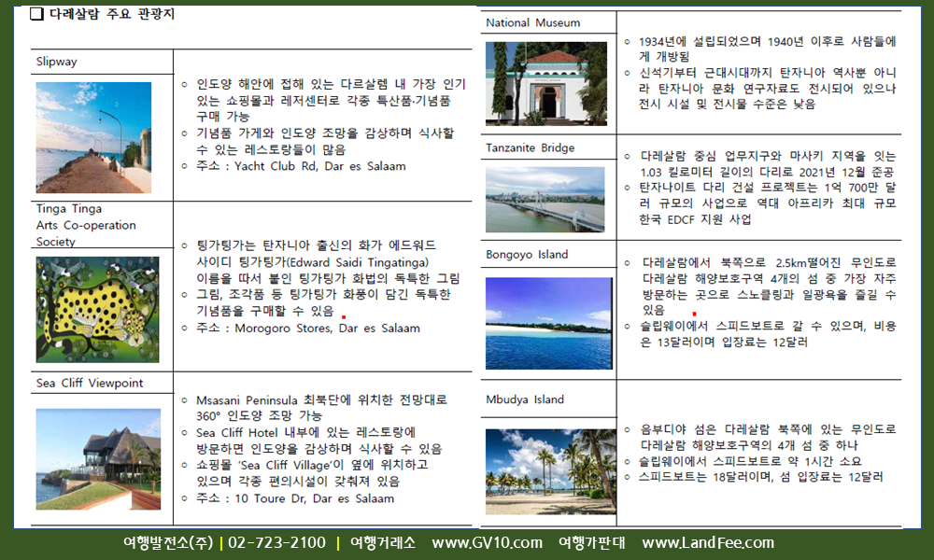Click the square checkbox before the 다레살람 주요 관광지 title
The width and height of the screenshot is (934, 560).
(x=36, y=15)
